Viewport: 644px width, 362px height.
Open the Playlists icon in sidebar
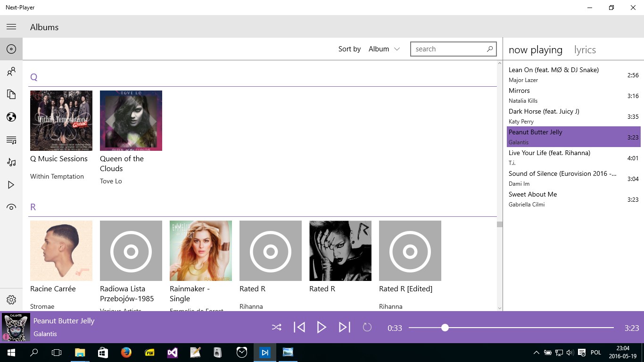pos(11,140)
